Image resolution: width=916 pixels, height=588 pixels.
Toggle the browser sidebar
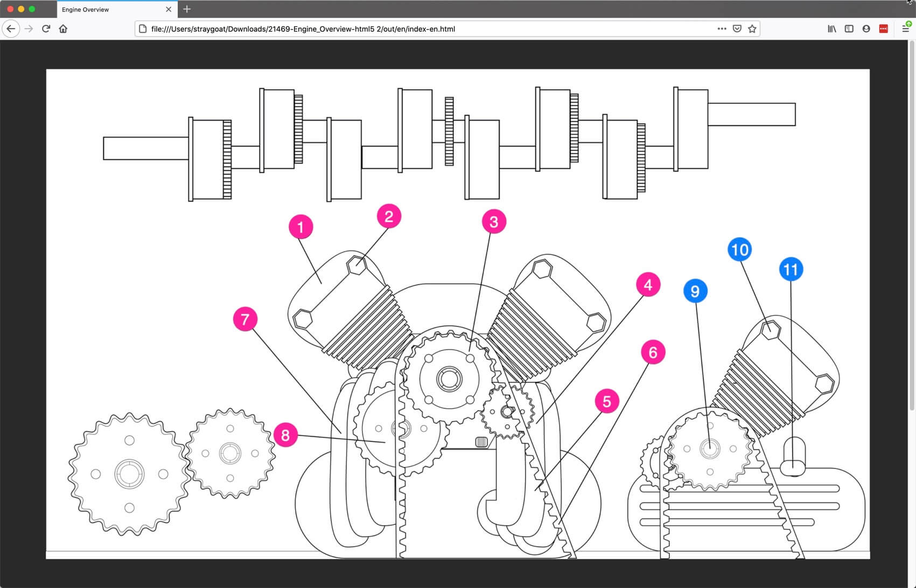click(849, 29)
